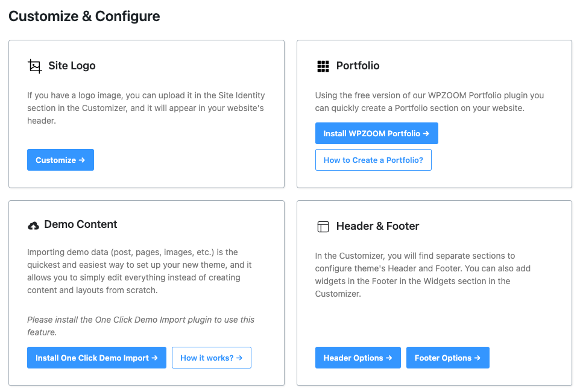Click the italic One Click Demo Import notice
The height and width of the screenshot is (392, 580).
(140, 326)
